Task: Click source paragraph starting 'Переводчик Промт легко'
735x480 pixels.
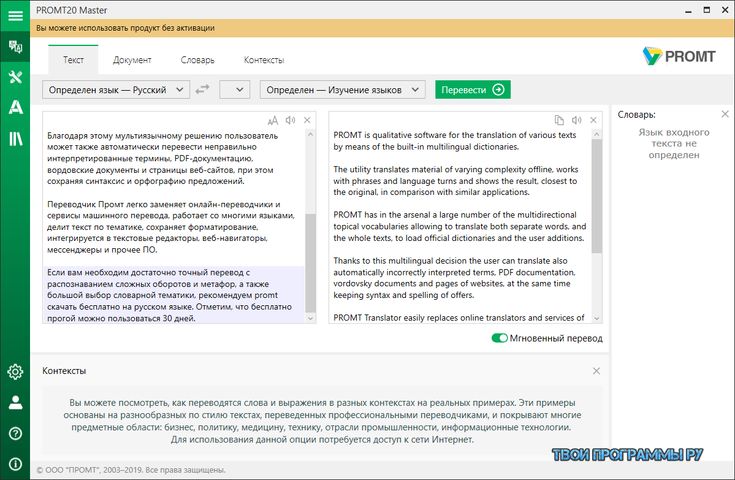Action: point(171,227)
